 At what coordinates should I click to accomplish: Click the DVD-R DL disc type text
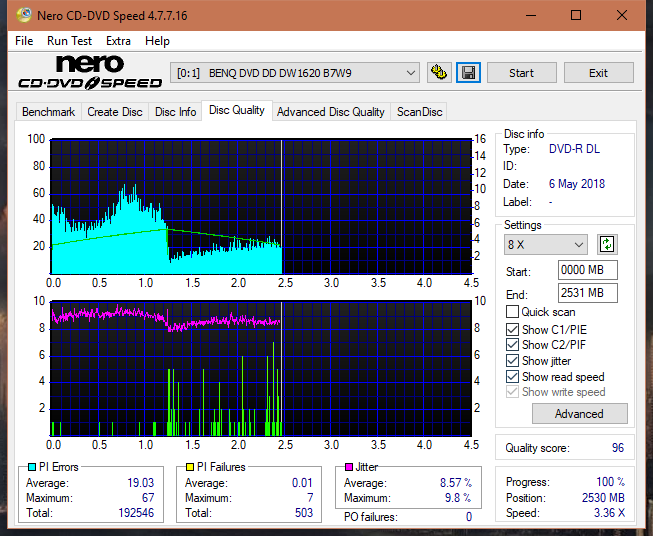pos(574,149)
